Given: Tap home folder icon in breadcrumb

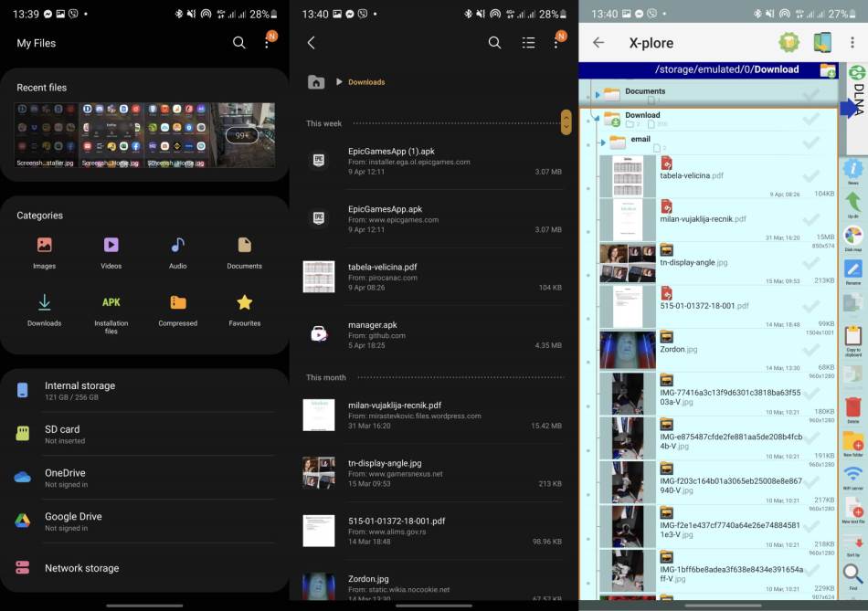Looking at the screenshot, I should 316,82.
